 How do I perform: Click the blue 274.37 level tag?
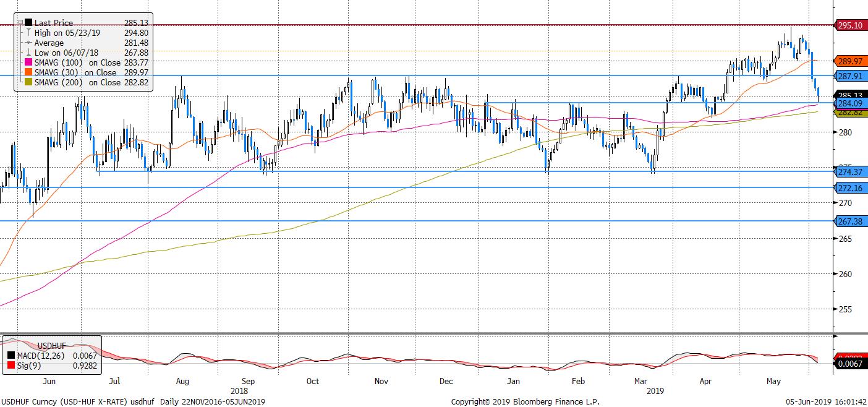850,172
